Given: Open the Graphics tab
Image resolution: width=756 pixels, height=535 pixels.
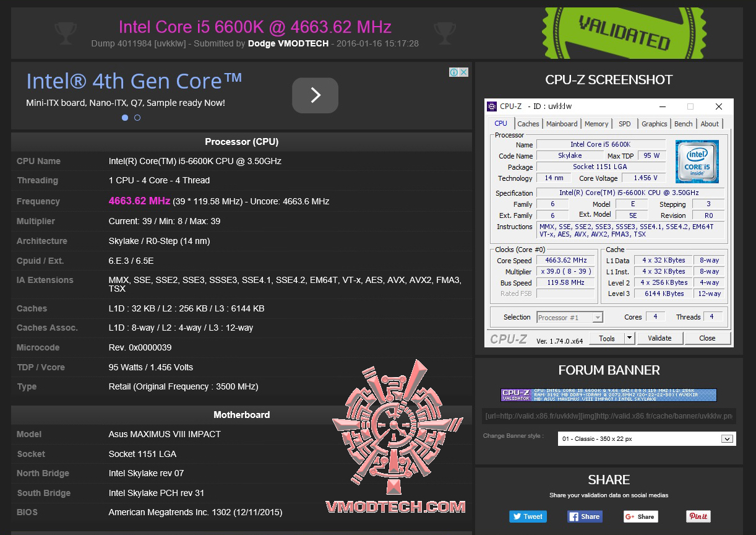Looking at the screenshot, I should click(655, 124).
